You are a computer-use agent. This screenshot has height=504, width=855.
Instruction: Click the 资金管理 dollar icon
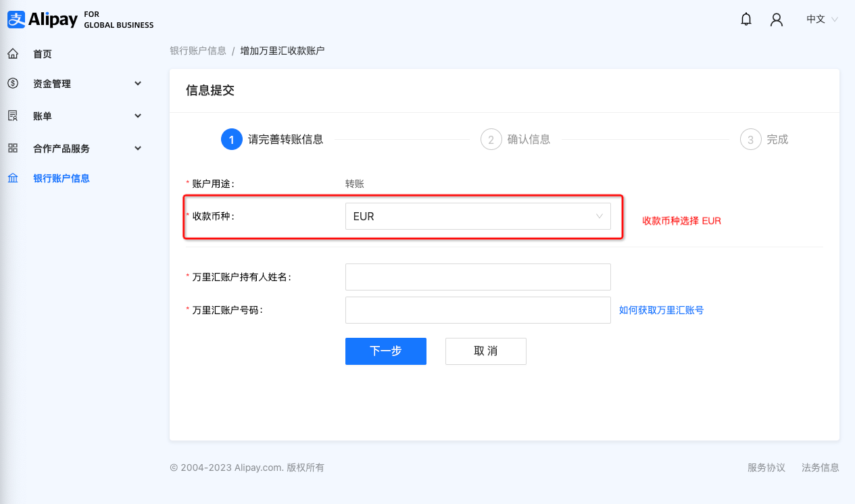point(12,83)
